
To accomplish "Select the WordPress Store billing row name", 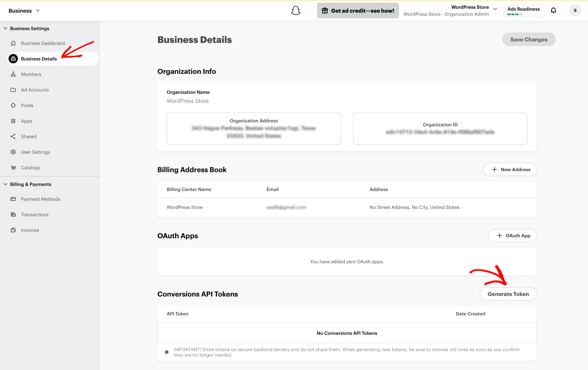I will click(185, 207).
